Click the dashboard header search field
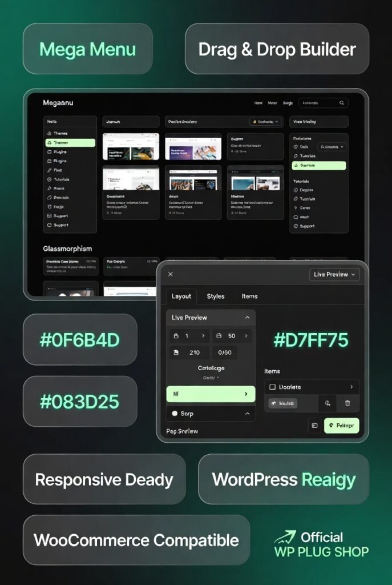 [323, 103]
